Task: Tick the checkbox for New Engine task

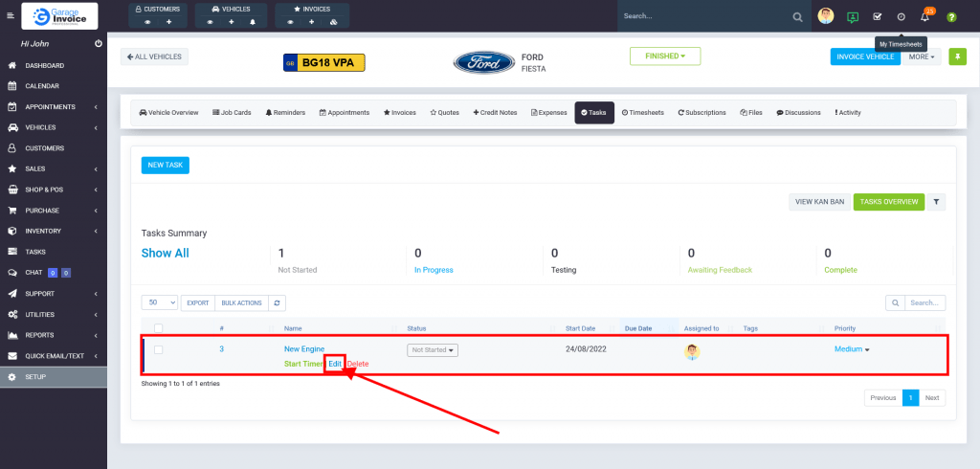Action: pos(158,349)
